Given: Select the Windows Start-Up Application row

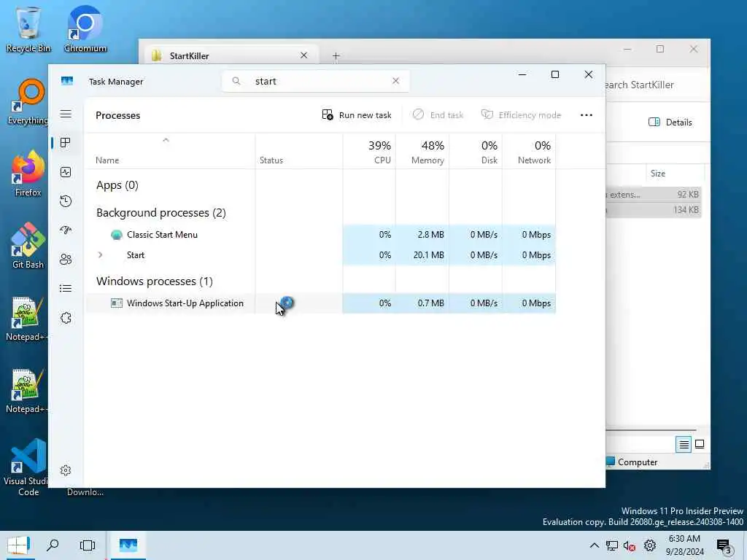Looking at the screenshot, I should pyautogui.click(x=321, y=303).
